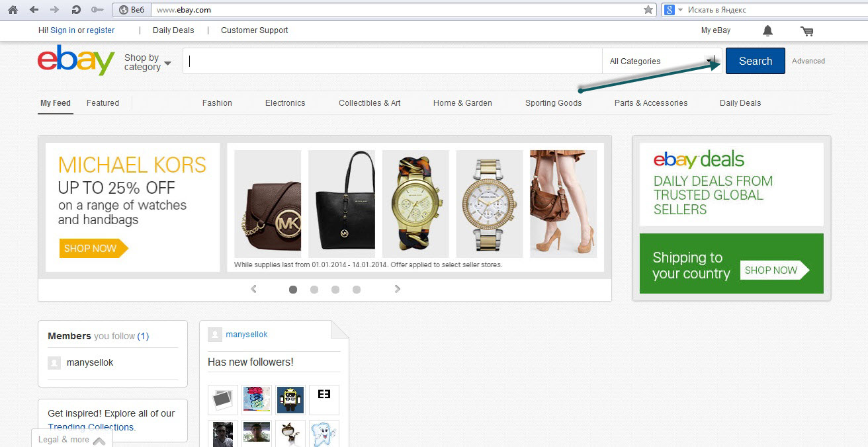Image resolution: width=868 pixels, height=447 pixels.
Task: Expand the Legal & more panel
Action: (71, 439)
